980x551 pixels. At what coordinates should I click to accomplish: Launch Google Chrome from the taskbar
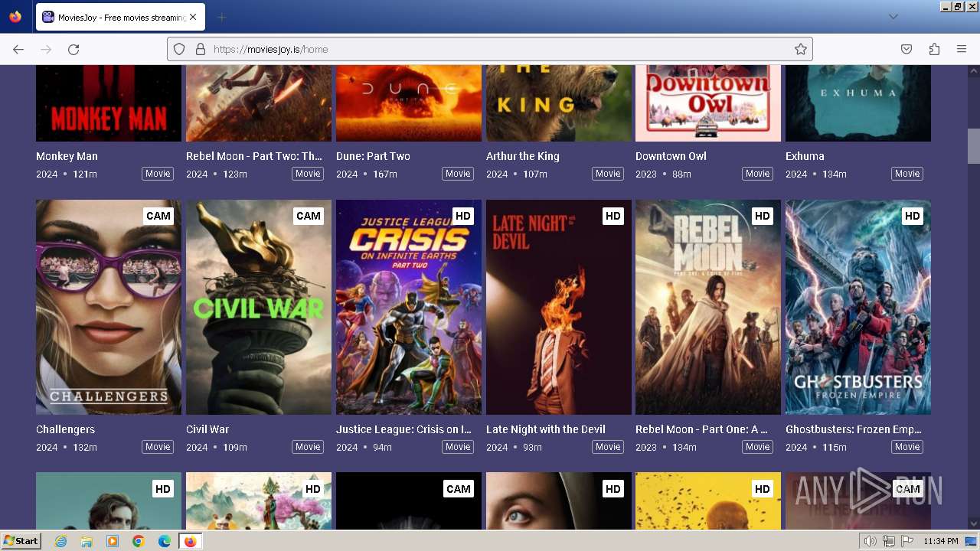click(x=139, y=541)
